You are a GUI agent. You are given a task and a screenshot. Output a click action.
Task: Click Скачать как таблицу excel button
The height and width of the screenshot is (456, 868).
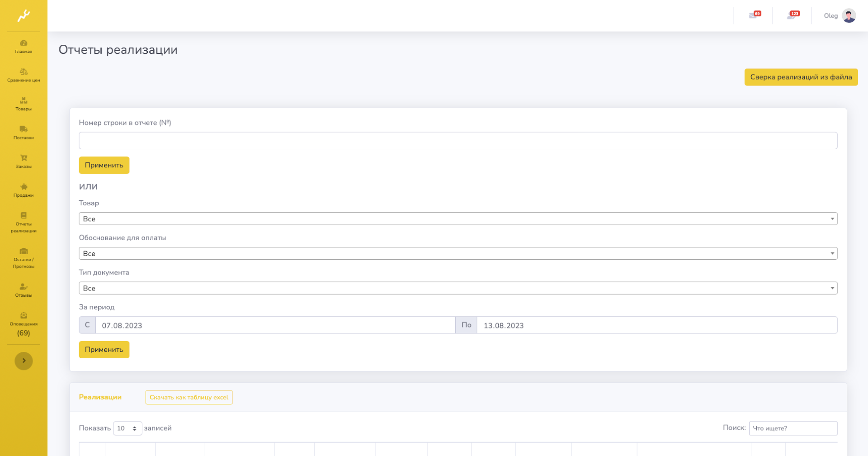tap(189, 397)
